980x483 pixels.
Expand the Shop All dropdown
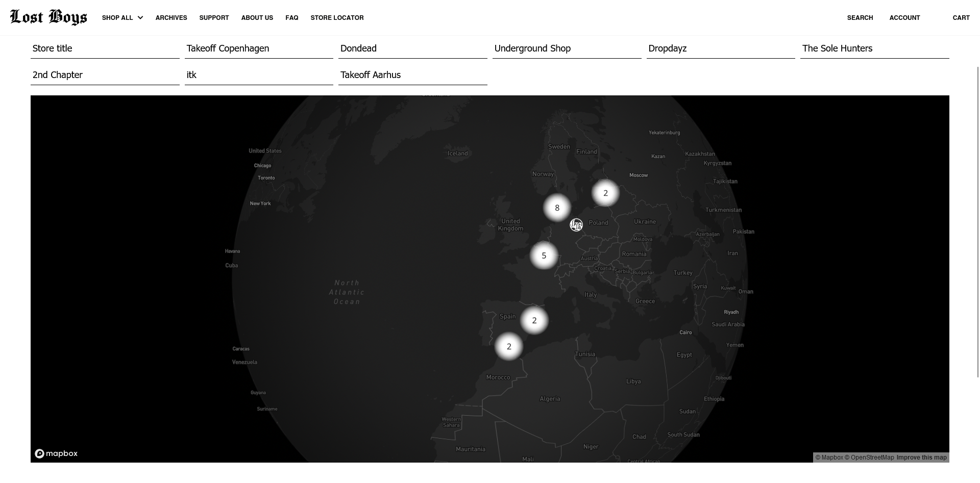122,18
